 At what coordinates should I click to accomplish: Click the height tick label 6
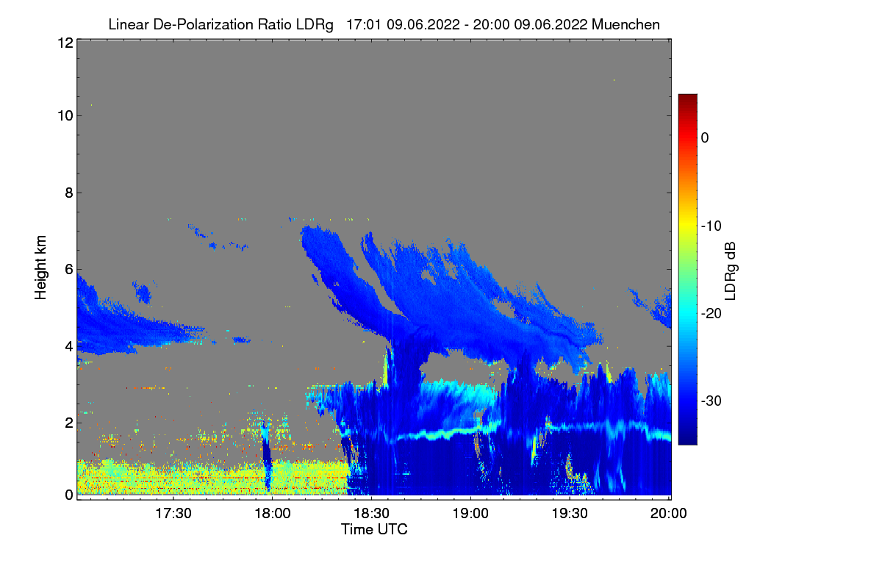(68, 270)
